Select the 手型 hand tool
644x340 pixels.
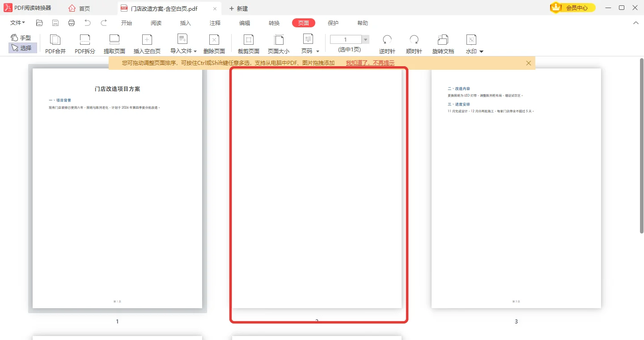point(21,38)
